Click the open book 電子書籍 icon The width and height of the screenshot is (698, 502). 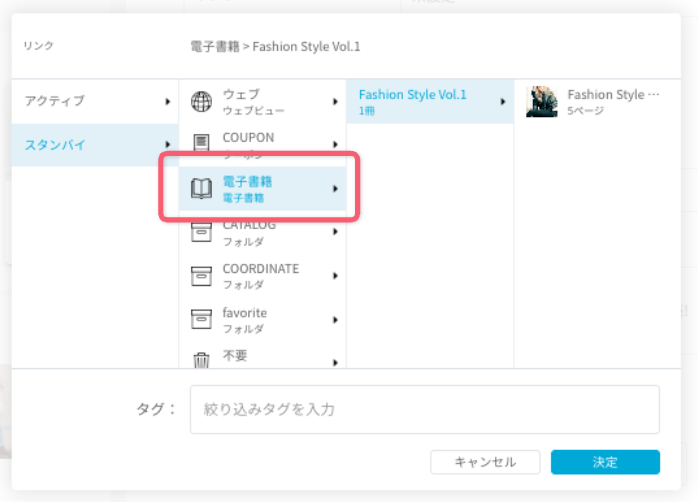coord(201,188)
